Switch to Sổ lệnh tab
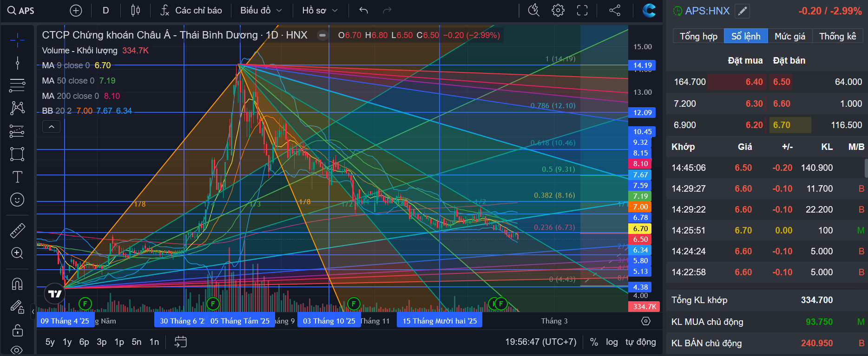868x356 pixels. (746, 36)
